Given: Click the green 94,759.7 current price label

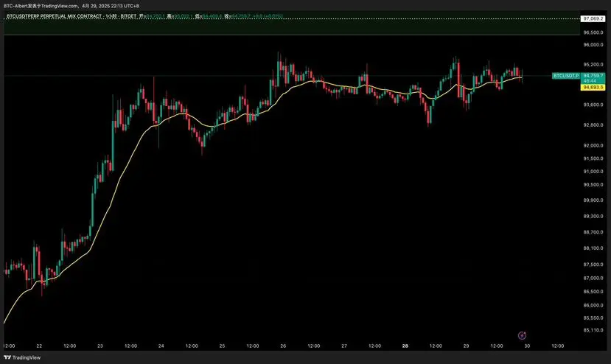Looking at the screenshot, I should coord(593,76).
